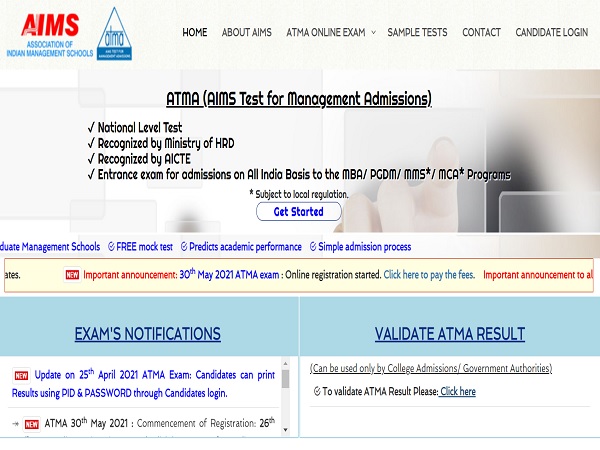Click the NEW badge in announcement ticker
Screen dimensions: 600x450
pos(72,275)
